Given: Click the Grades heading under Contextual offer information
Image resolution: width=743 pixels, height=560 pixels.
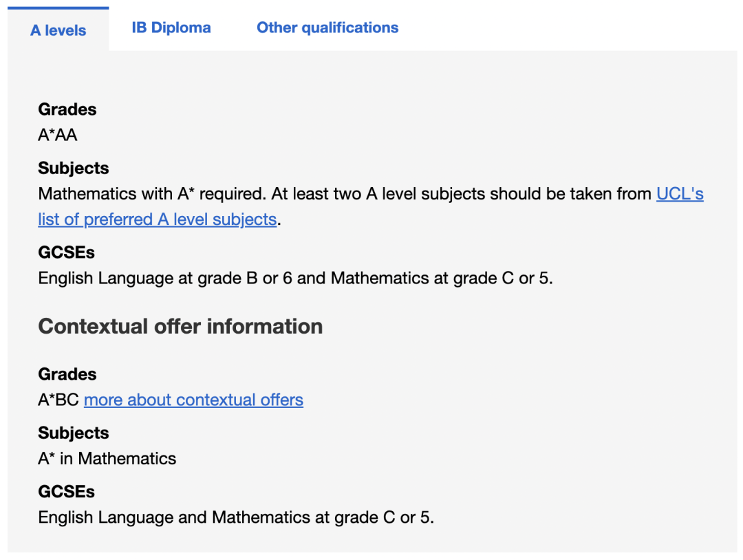Looking at the screenshot, I should pyautogui.click(x=67, y=374).
